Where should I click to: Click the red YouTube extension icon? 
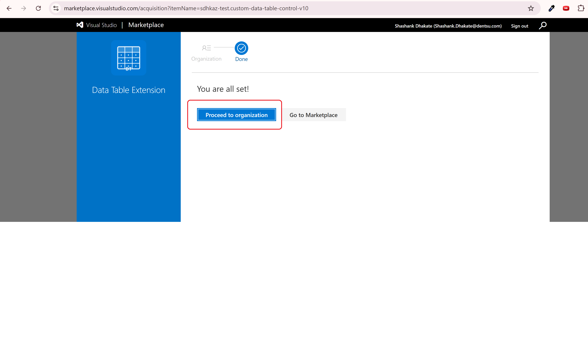[566, 8]
